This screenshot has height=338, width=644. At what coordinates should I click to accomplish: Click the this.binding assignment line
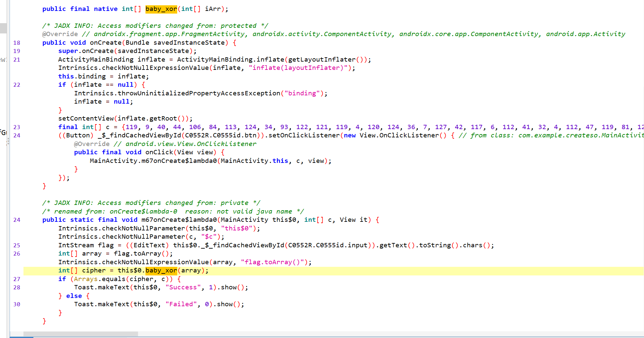104,76
